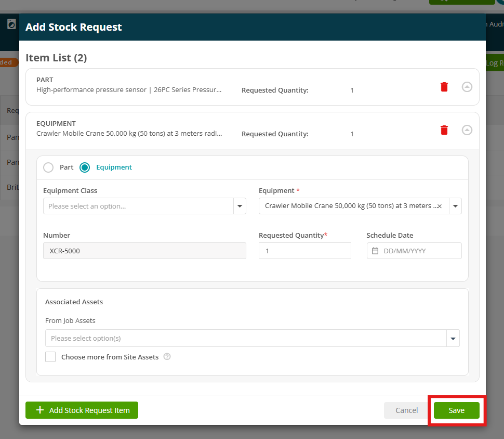Click the Schedule Date DD/MM/YYYY field
Screen dimensions: 504x439
tap(414, 251)
